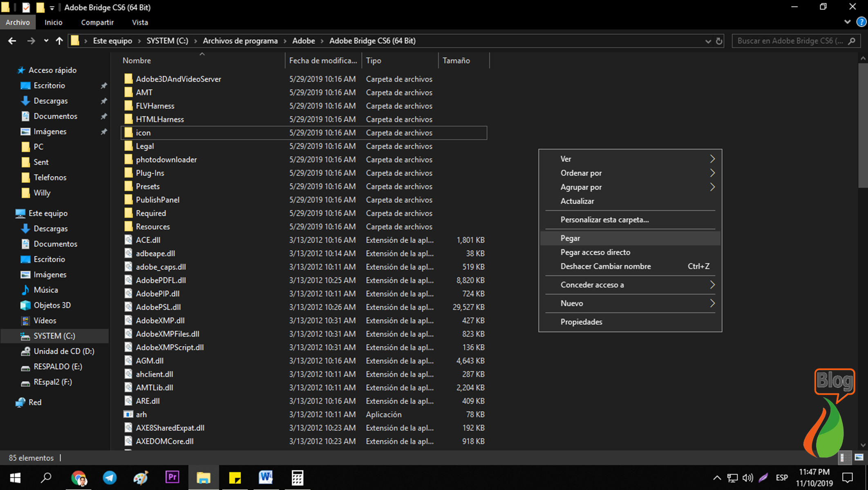
Task: Go up one folder level
Action: coord(59,41)
